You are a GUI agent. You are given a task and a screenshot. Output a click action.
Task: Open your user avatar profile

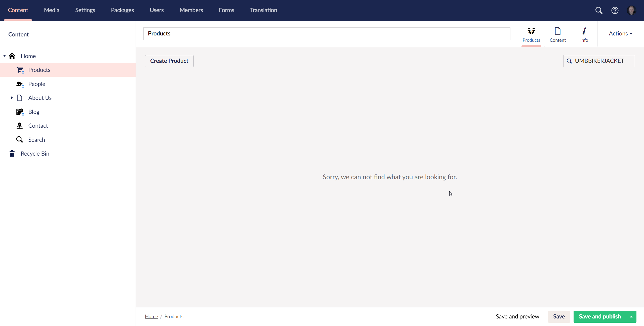(x=632, y=10)
